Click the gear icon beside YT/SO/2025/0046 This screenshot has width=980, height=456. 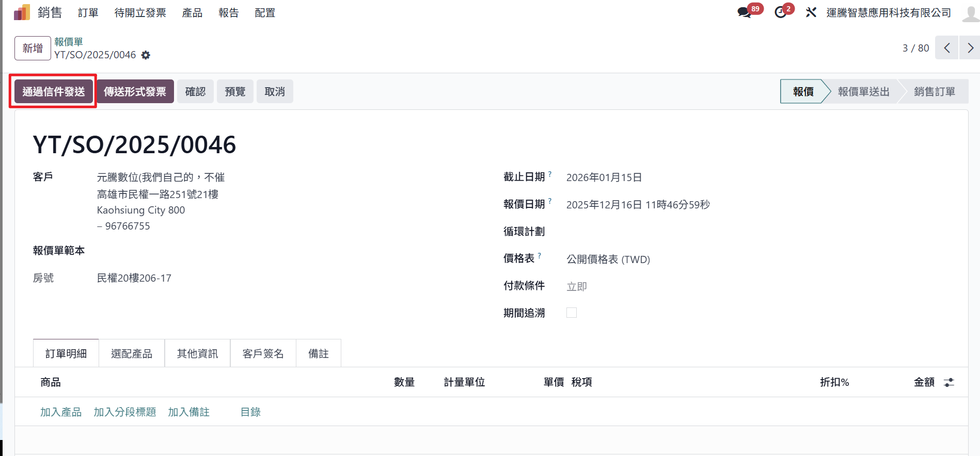[x=146, y=55]
